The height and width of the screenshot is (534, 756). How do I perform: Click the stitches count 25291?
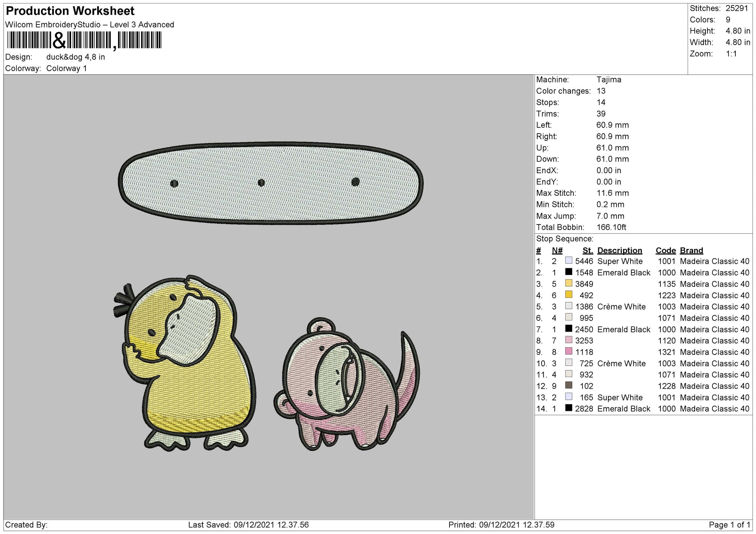pos(737,8)
